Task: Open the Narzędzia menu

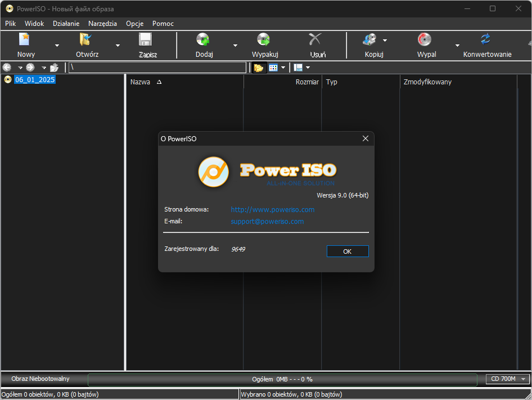Action: (x=102, y=24)
